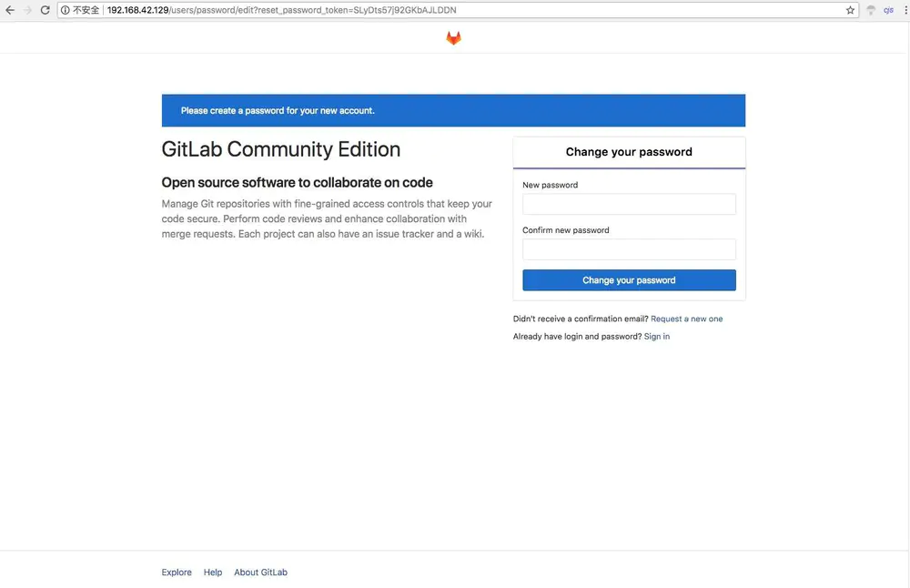Open the Help footer link

(212, 572)
